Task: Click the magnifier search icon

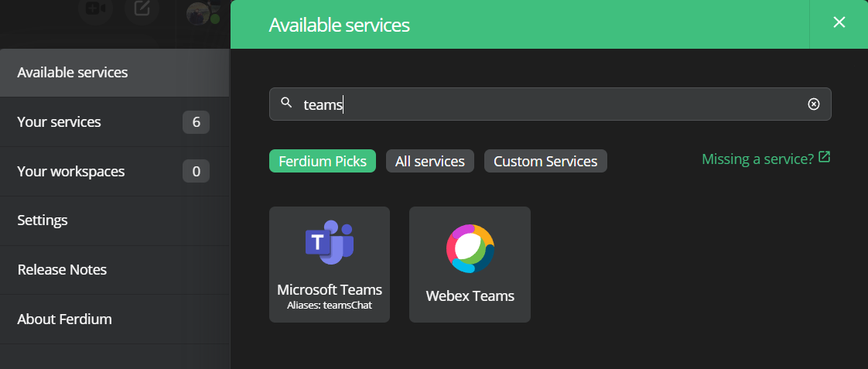Action: click(x=286, y=102)
